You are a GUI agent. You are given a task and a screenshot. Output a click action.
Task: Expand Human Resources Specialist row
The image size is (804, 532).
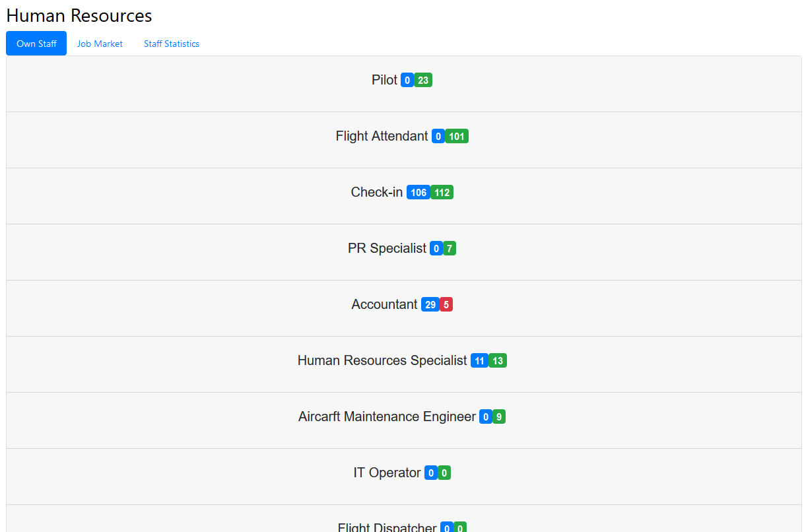point(404,364)
